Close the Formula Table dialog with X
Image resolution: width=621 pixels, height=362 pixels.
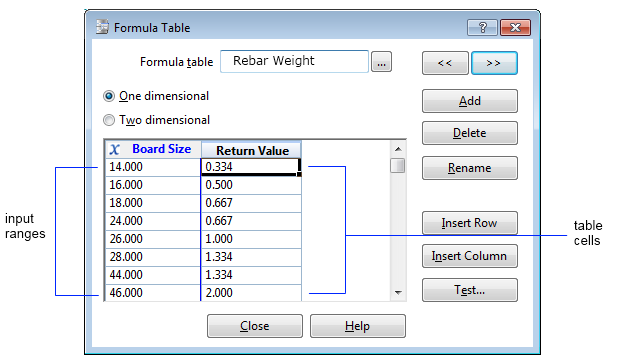(515, 28)
